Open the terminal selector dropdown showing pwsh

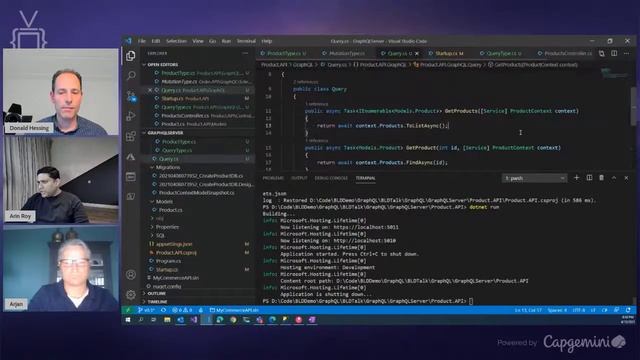534,178
